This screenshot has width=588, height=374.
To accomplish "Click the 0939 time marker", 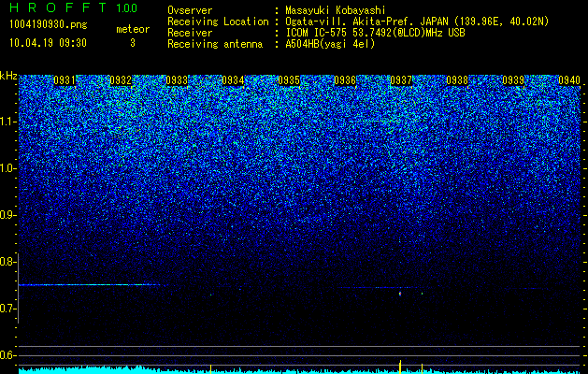I will click(x=513, y=80).
